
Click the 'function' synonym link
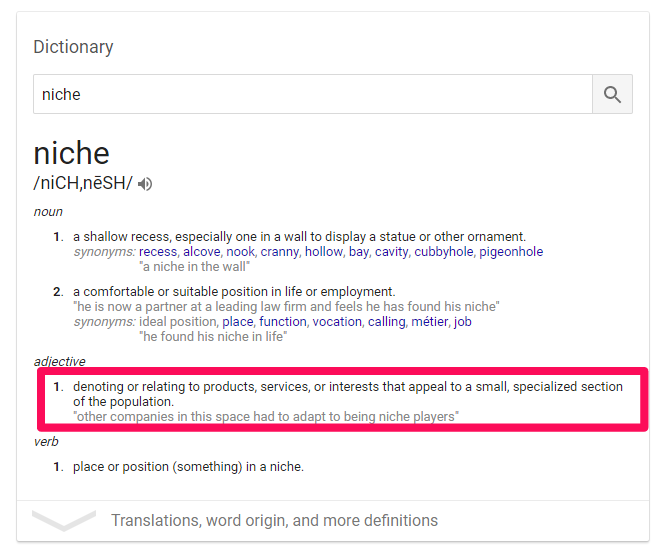283,322
